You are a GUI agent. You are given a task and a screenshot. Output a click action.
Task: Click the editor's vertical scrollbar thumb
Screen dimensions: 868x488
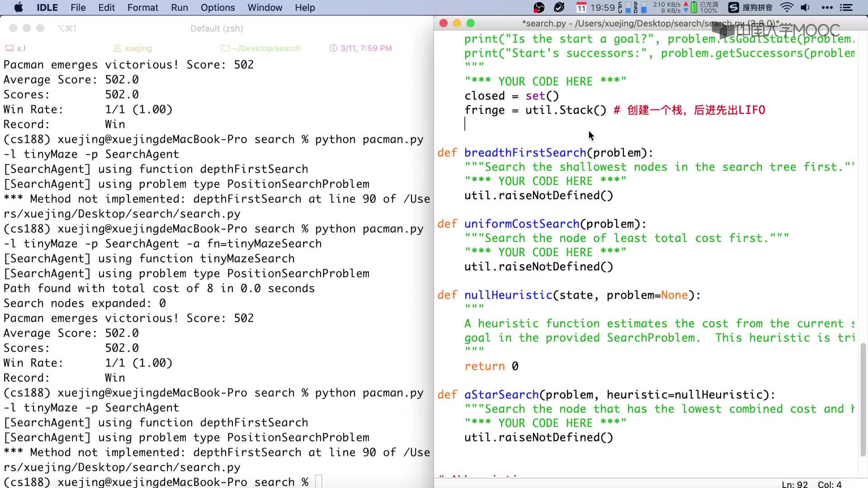tap(863, 400)
